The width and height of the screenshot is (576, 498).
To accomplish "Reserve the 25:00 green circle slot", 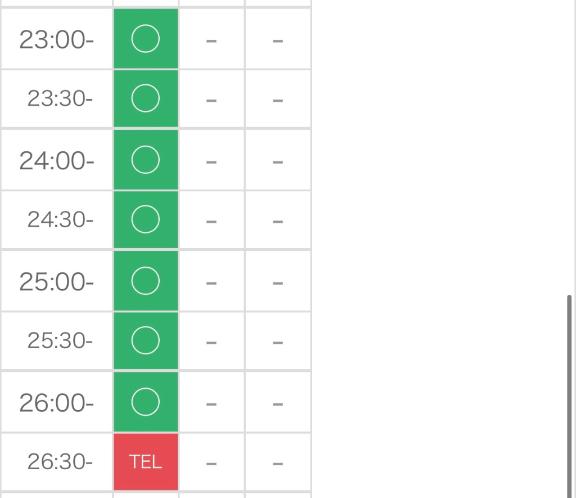I will coord(146,281).
